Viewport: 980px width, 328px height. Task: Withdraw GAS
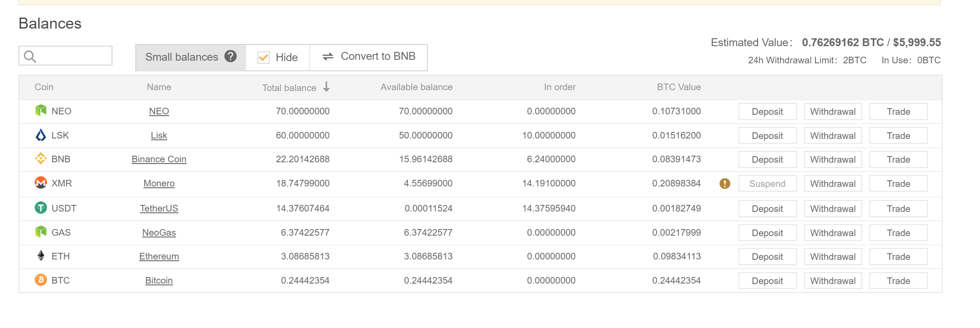point(833,233)
